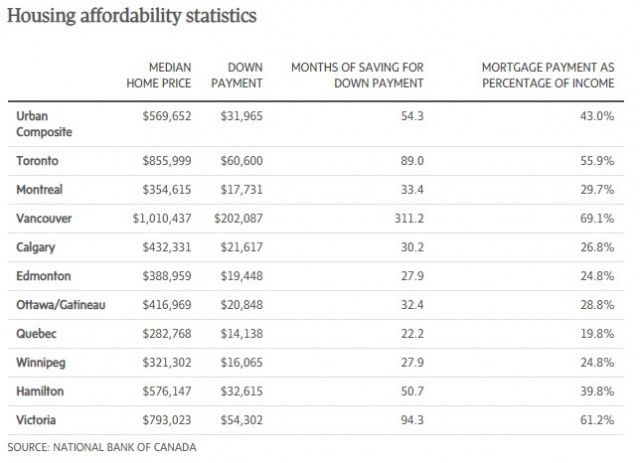Click the Quebec row label

[36, 331]
